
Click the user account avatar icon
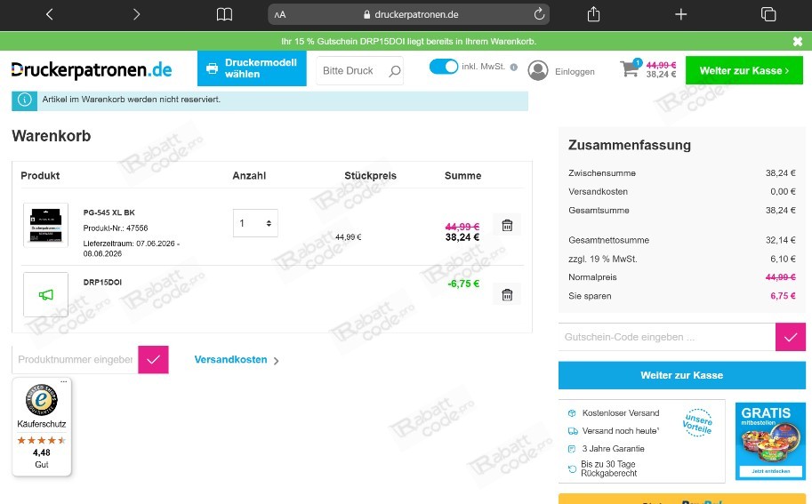click(538, 70)
